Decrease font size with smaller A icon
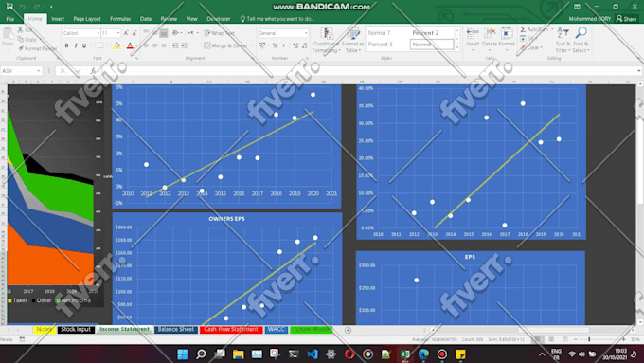 pyautogui.click(x=134, y=33)
